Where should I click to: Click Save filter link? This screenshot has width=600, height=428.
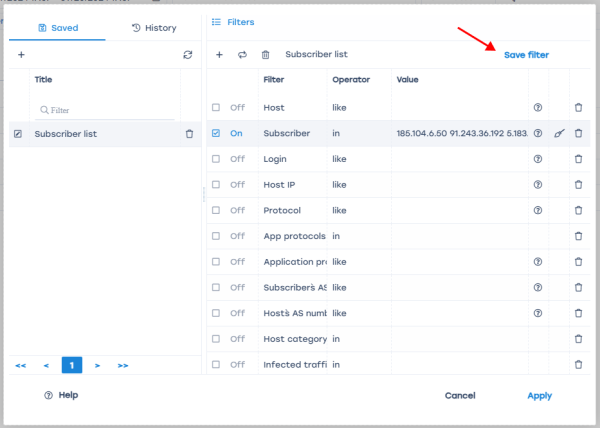pos(525,55)
